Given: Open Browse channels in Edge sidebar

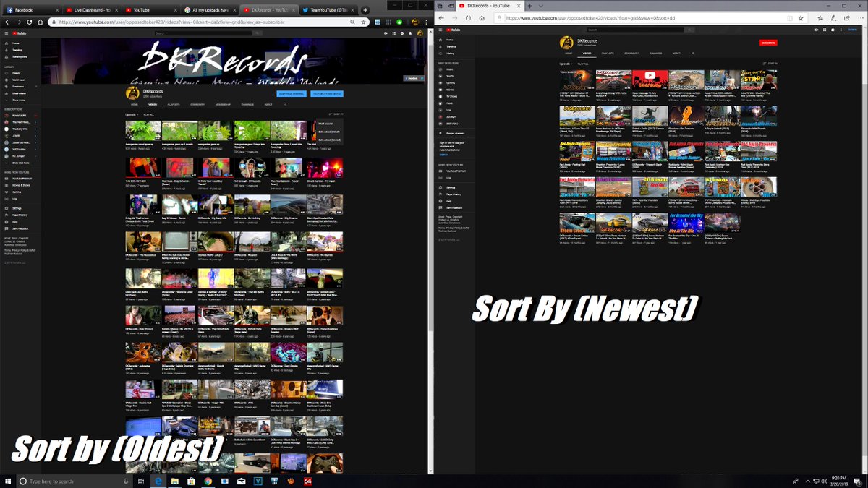Looking at the screenshot, I should point(454,134).
